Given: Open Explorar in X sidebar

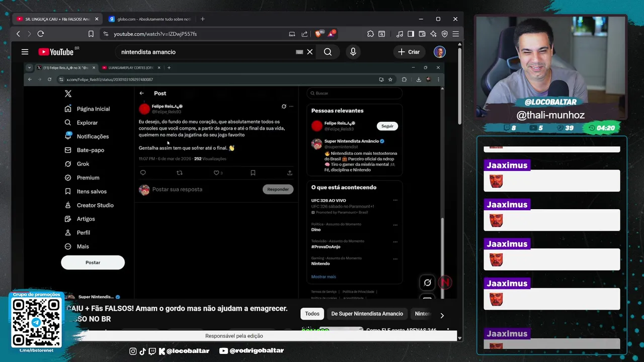Looking at the screenshot, I should coord(81,123).
